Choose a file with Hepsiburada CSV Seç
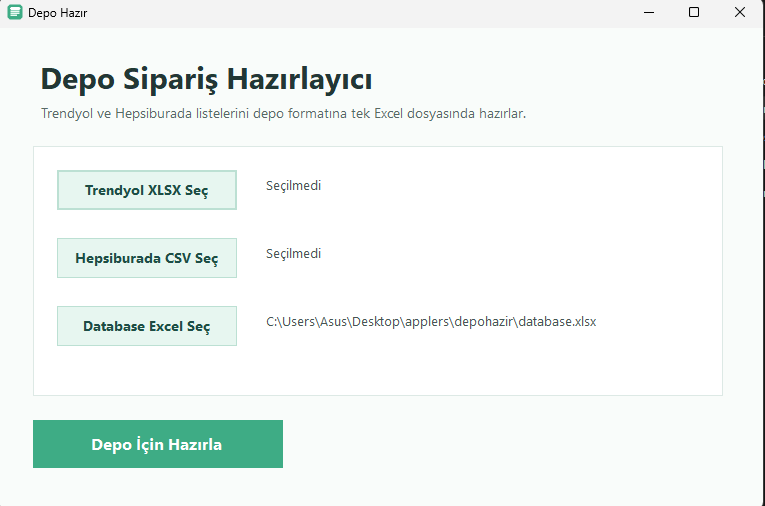 click(147, 258)
